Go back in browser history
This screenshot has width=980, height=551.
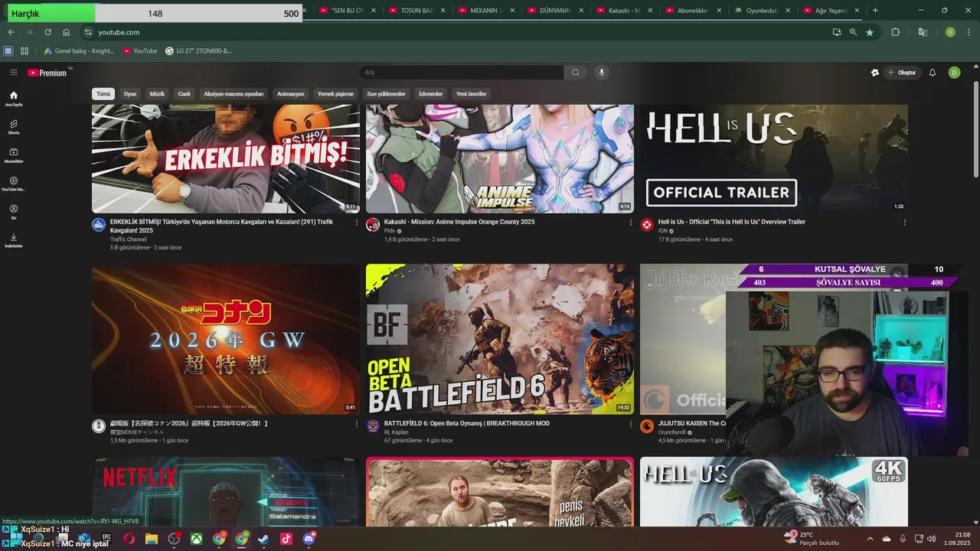(11, 32)
